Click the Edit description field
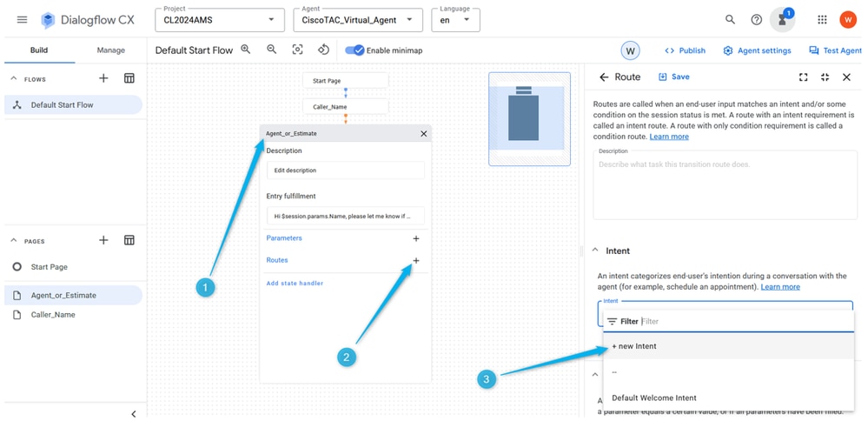 [x=346, y=170]
